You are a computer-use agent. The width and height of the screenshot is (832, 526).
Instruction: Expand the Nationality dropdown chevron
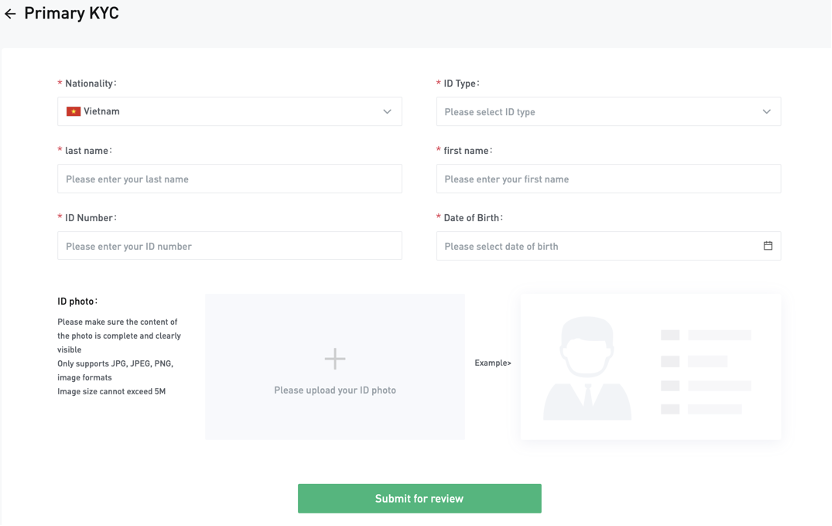click(387, 111)
